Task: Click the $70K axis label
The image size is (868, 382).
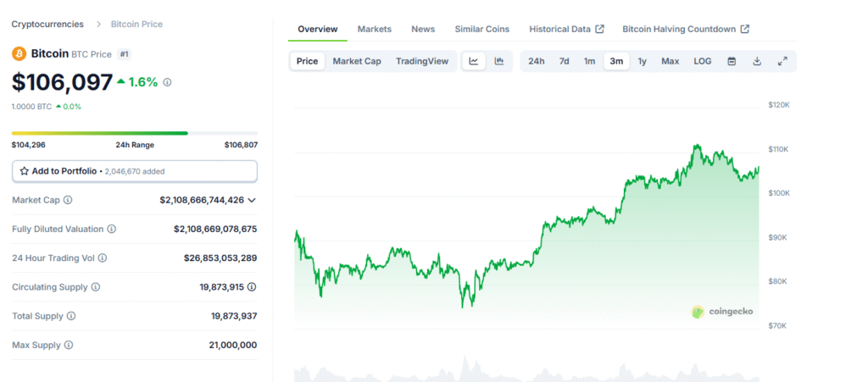Action: pos(778,325)
